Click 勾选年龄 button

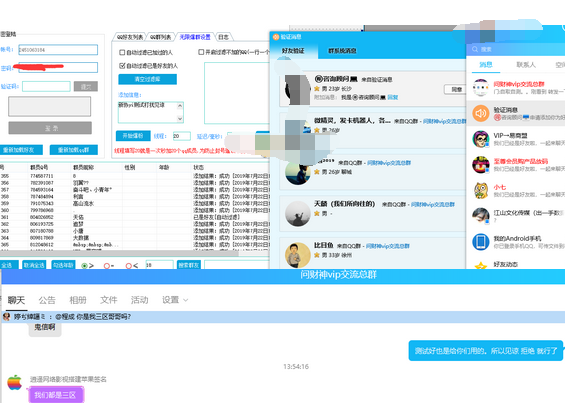pos(63,265)
